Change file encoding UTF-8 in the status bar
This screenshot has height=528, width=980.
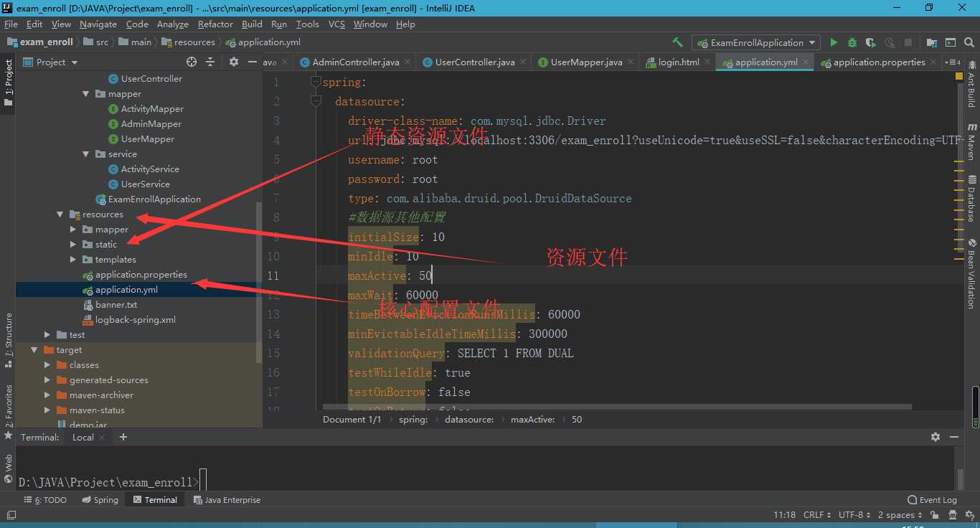[854, 515]
